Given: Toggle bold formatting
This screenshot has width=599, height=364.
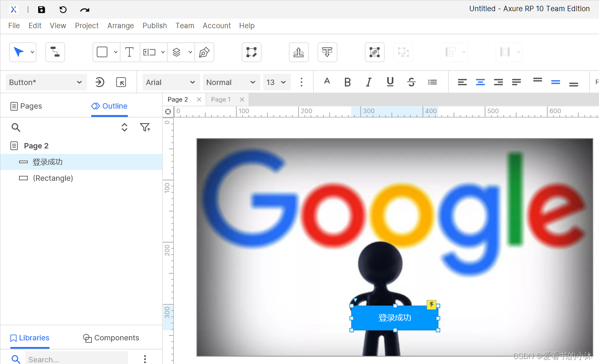Looking at the screenshot, I should [x=348, y=82].
